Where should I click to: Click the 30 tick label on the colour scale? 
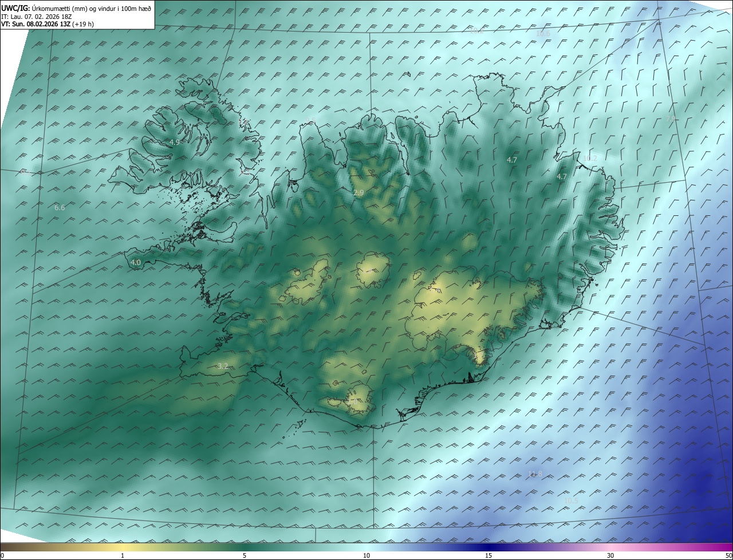(x=610, y=556)
